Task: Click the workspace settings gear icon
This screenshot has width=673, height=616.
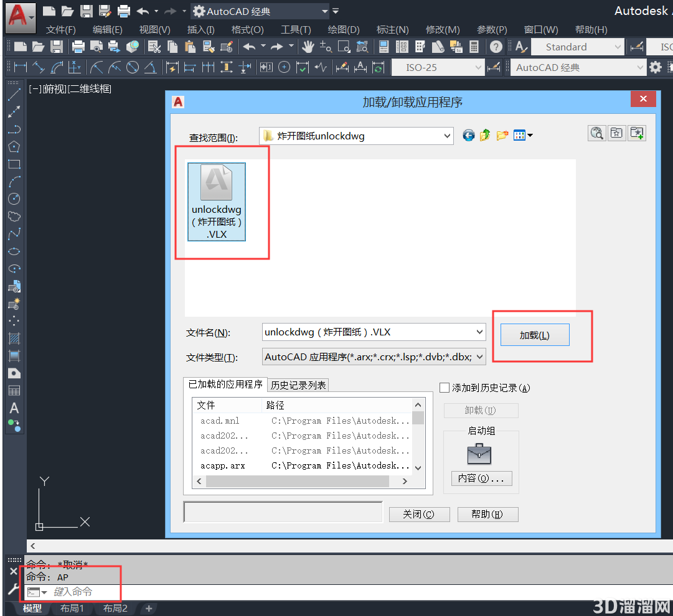Action: [x=656, y=67]
